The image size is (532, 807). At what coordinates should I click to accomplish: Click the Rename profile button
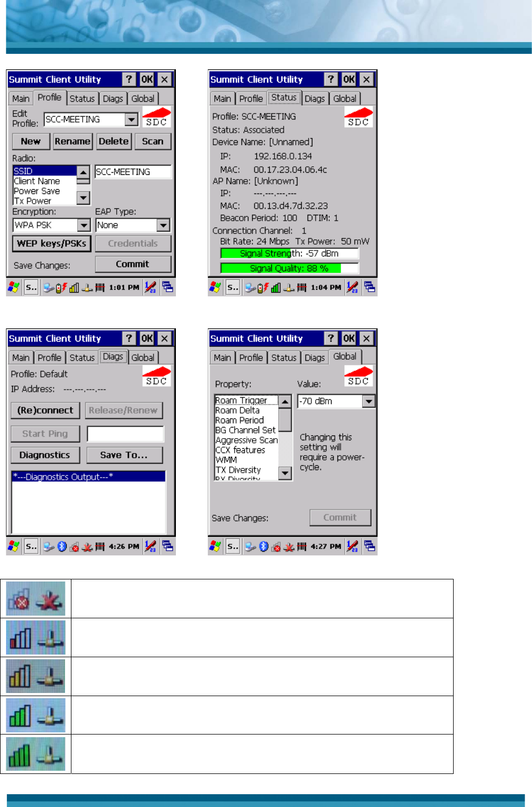tap(72, 141)
